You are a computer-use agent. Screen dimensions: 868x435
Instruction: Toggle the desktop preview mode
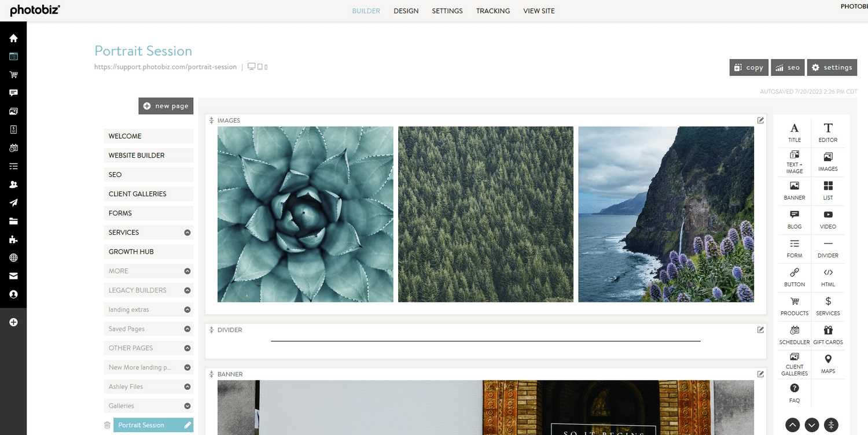click(x=251, y=66)
